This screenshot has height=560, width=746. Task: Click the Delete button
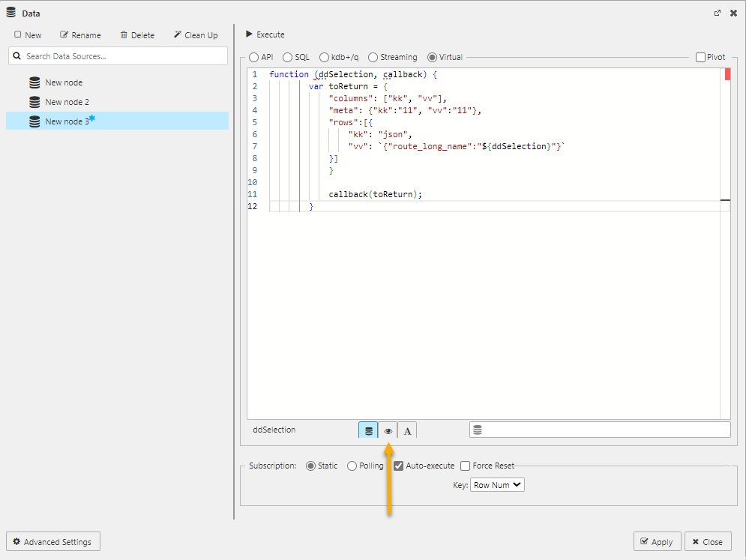(137, 34)
